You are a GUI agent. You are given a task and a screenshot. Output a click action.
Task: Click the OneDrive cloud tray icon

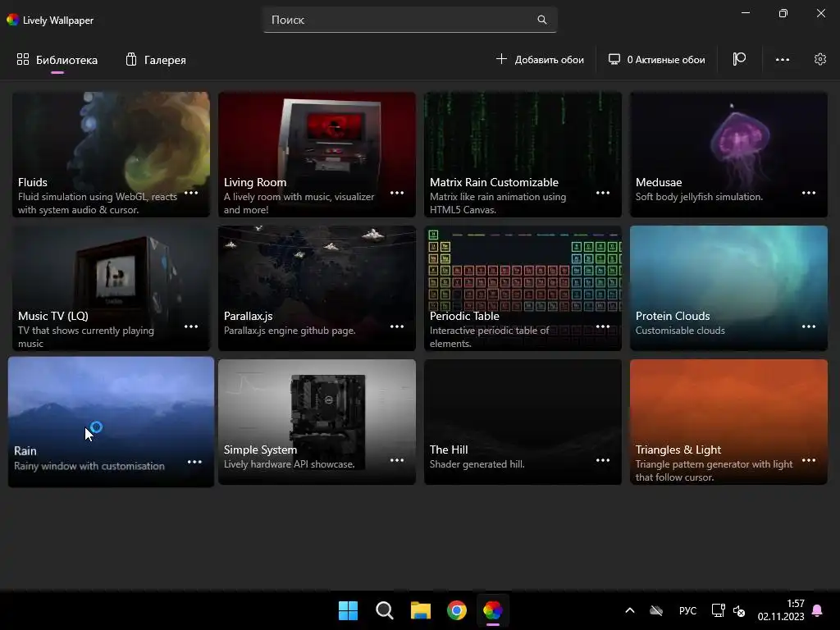pyautogui.click(x=656, y=610)
